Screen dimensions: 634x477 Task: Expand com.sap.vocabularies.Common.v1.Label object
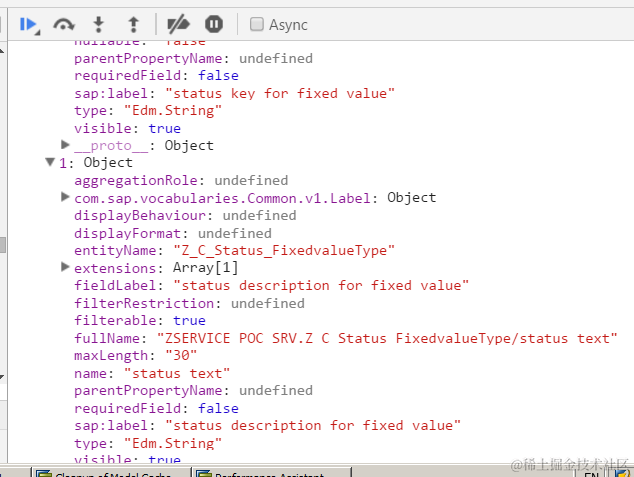[65, 197]
